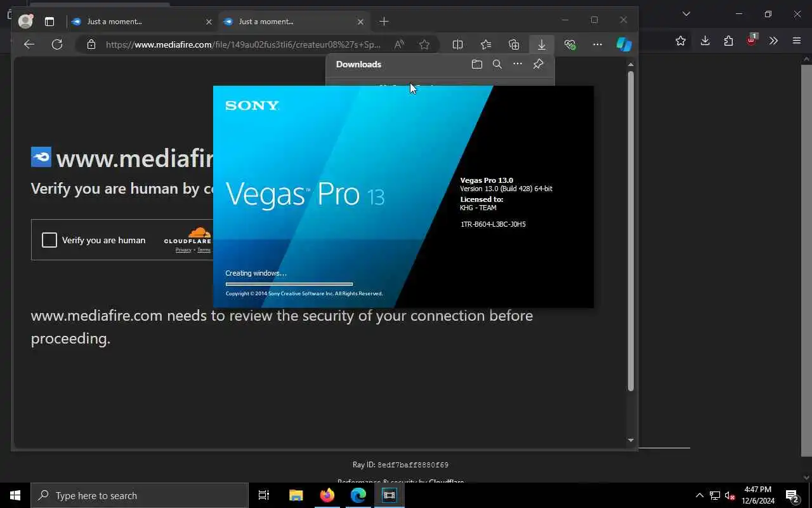
Task: Open Edge Browser essentials
Action: pos(570,44)
